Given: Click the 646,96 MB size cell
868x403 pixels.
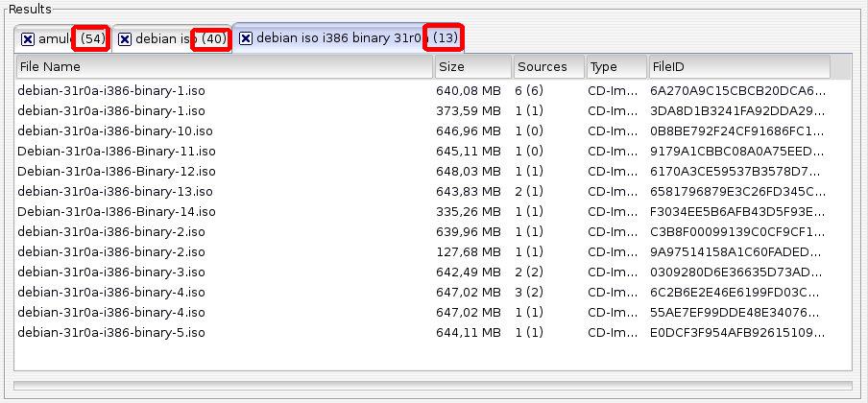Looking at the screenshot, I should pos(469,131).
